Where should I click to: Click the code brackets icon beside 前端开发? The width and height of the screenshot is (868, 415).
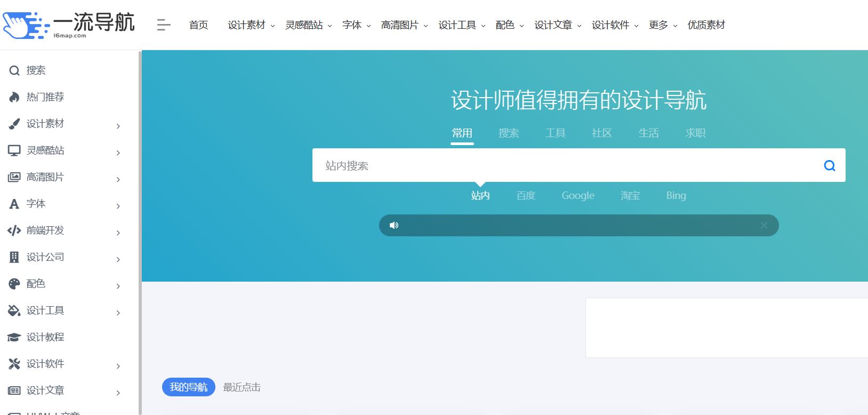14,230
